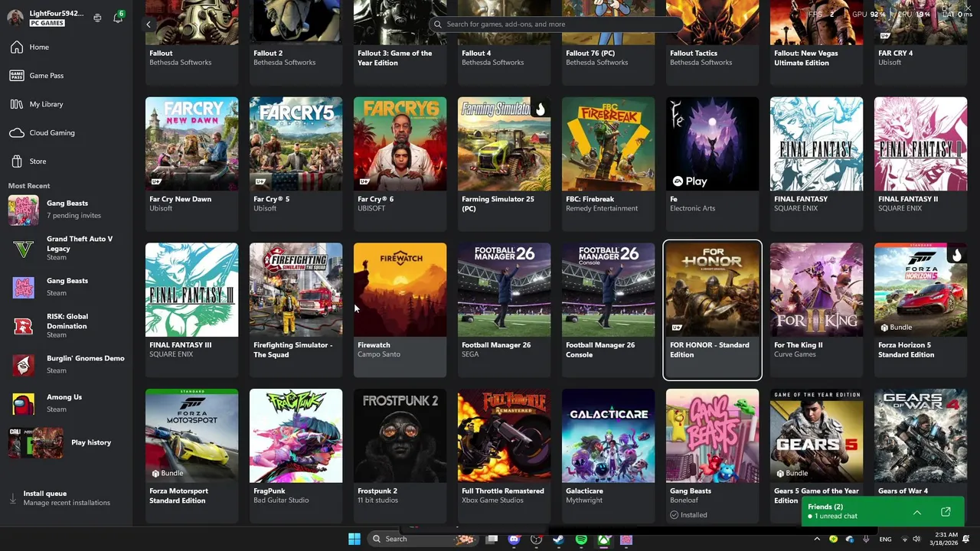Open the Forza Horizon 5 Standard Edition tile

coord(920,310)
